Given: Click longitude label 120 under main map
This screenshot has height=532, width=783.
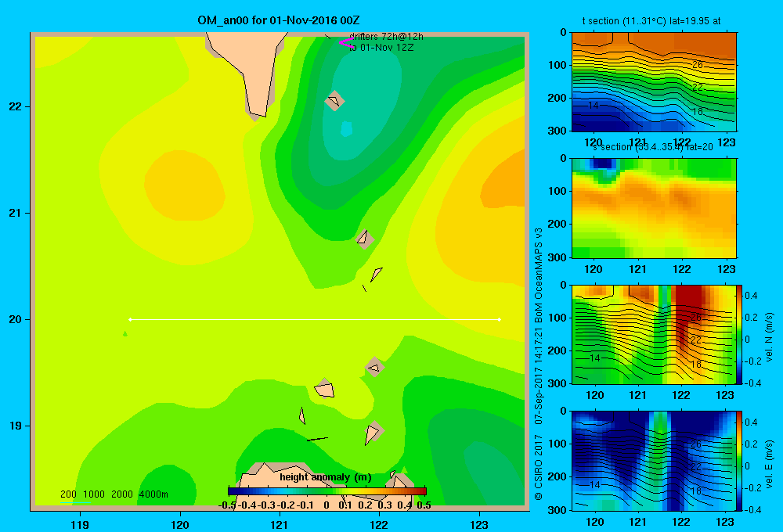Looking at the screenshot, I should pos(180,524).
